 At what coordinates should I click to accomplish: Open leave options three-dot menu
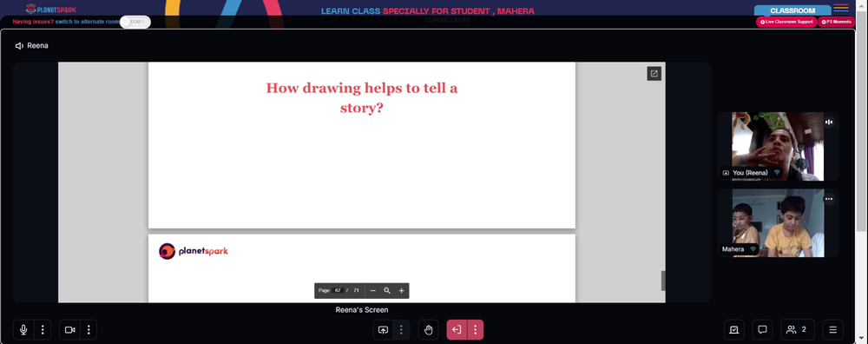tap(475, 329)
